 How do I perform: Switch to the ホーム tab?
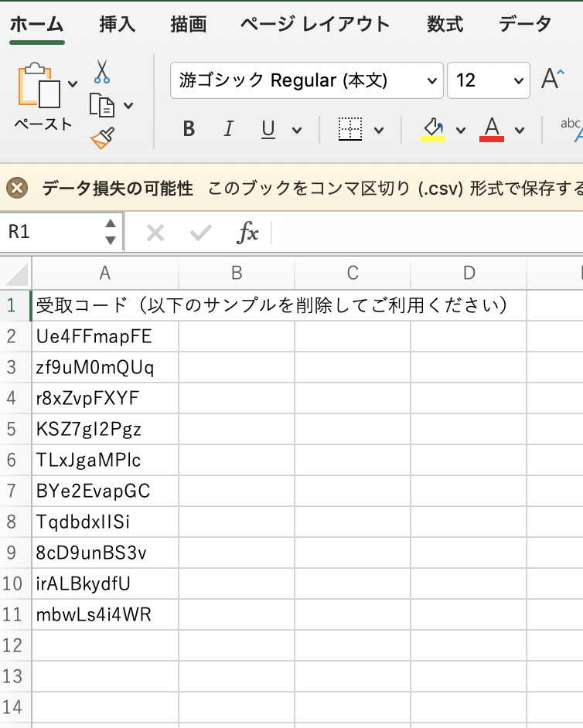click(36, 24)
